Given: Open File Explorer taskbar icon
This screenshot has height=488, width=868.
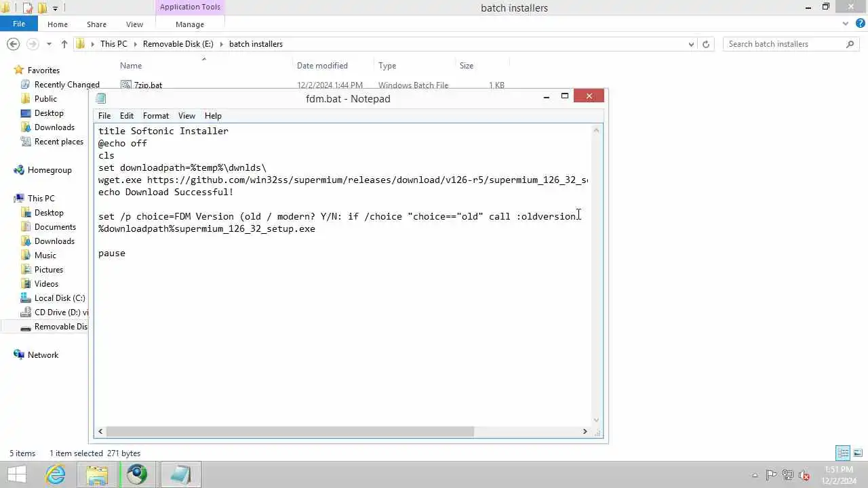Looking at the screenshot, I should click(x=96, y=474).
